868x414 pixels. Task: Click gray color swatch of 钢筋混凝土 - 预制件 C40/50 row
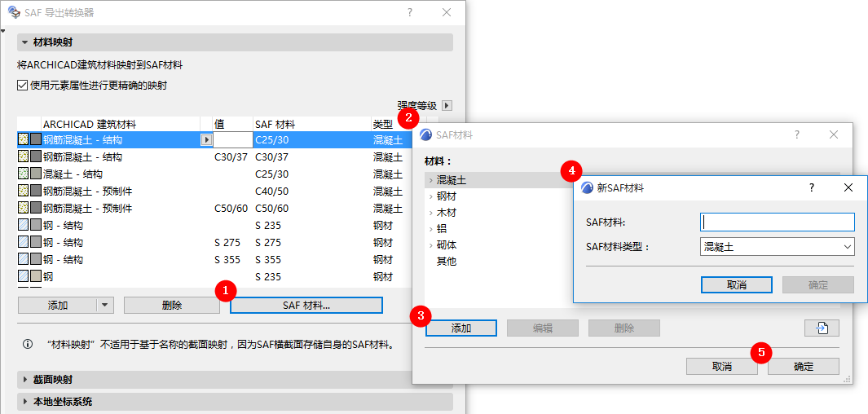tap(35, 192)
